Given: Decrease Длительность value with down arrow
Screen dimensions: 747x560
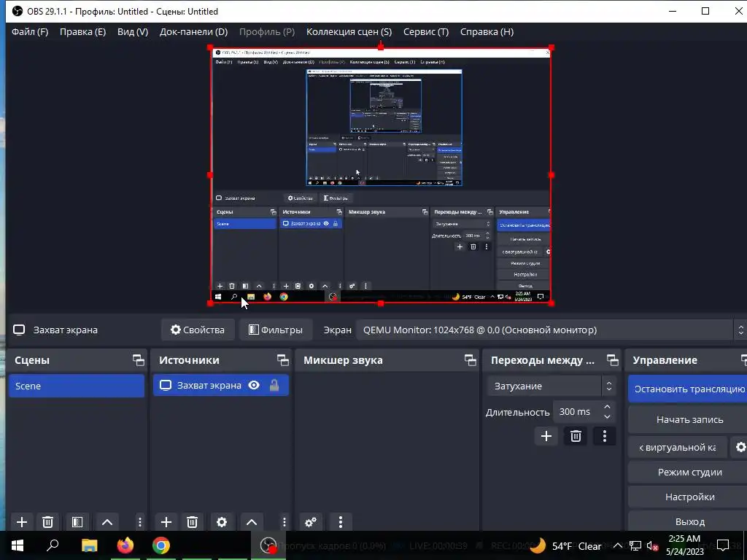Looking at the screenshot, I should click(607, 416).
